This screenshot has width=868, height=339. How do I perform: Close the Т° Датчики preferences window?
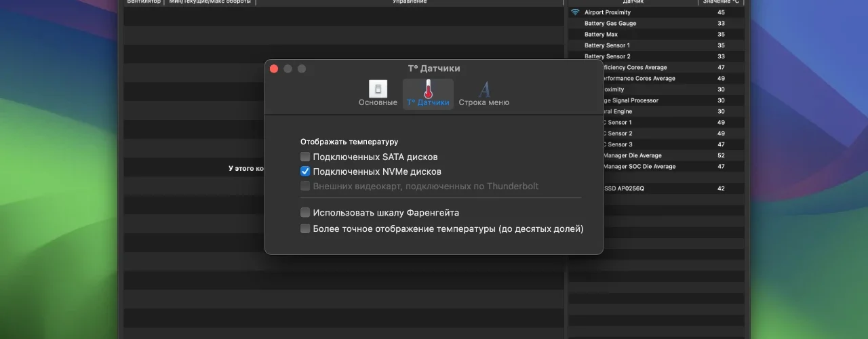tap(274, 68)
